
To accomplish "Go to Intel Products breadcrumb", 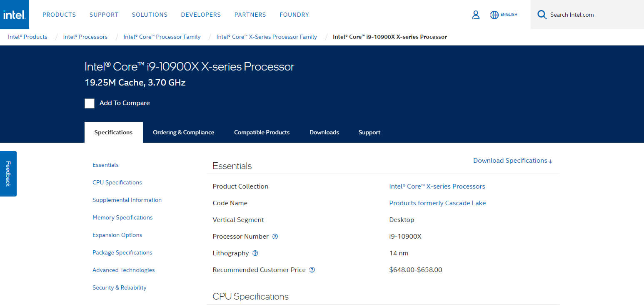I will click(27, 37).
